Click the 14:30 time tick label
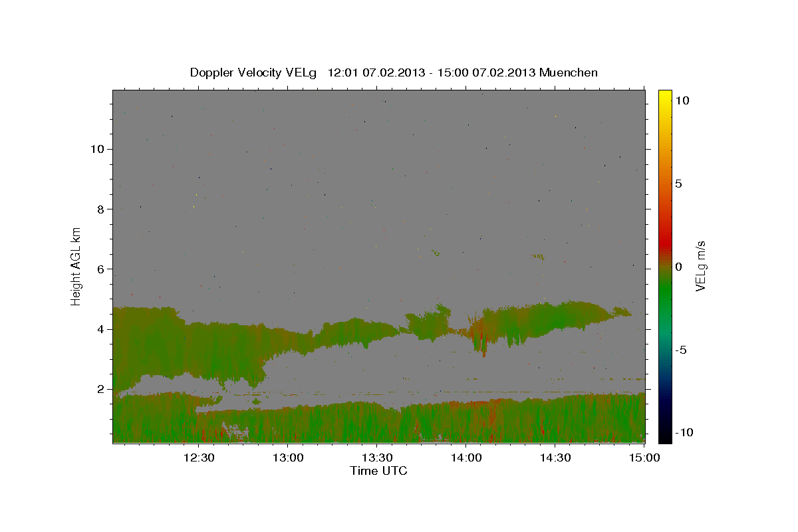 coord(555,458)
